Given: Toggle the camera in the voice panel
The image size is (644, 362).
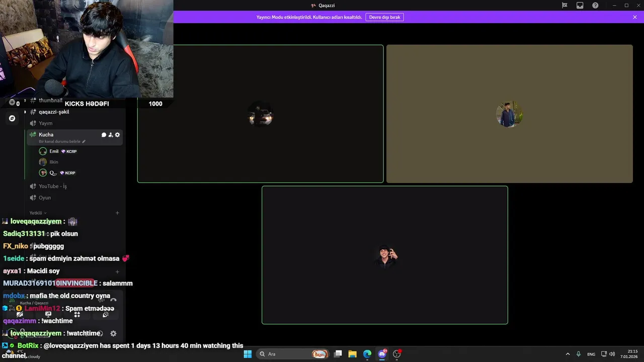Looking at the screenshot, I should pyautogui.click(x=20, y=315).
